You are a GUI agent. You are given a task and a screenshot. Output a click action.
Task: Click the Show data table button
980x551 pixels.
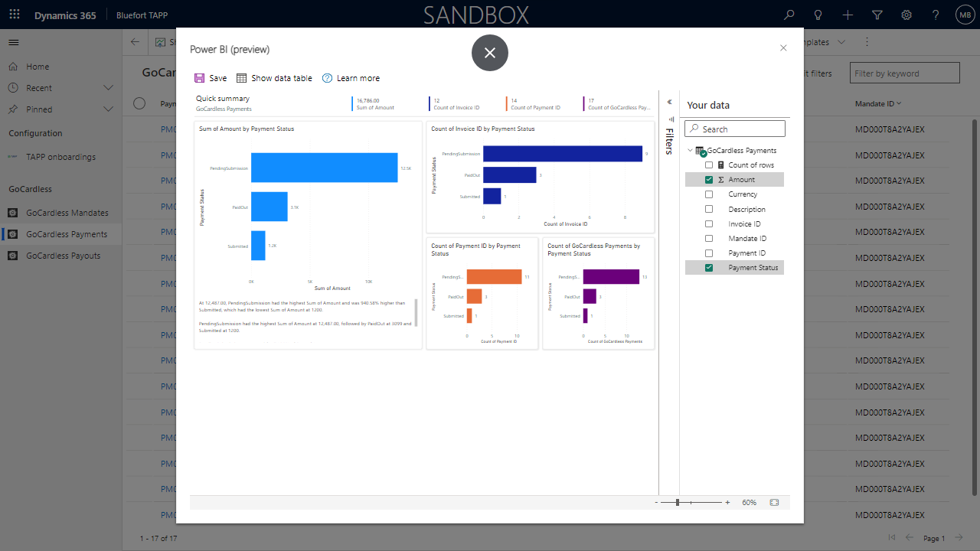(x=274, y=78)
